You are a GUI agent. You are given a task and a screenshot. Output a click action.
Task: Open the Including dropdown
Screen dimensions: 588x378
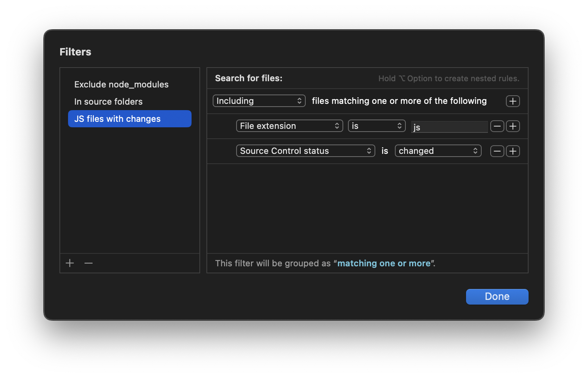259,101
